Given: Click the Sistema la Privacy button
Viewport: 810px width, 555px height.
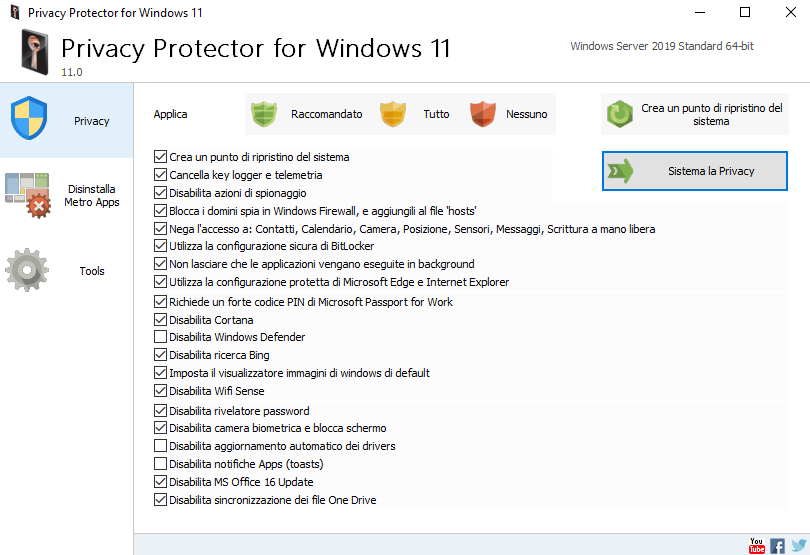Looking at the screenshot, I should pos(695,171).
